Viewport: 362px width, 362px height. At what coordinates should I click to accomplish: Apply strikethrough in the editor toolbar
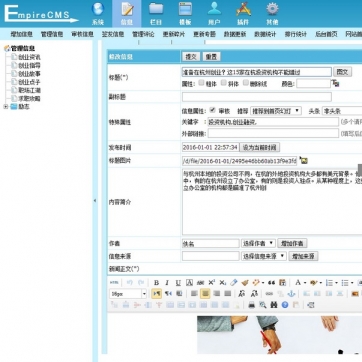click(200, 283)
